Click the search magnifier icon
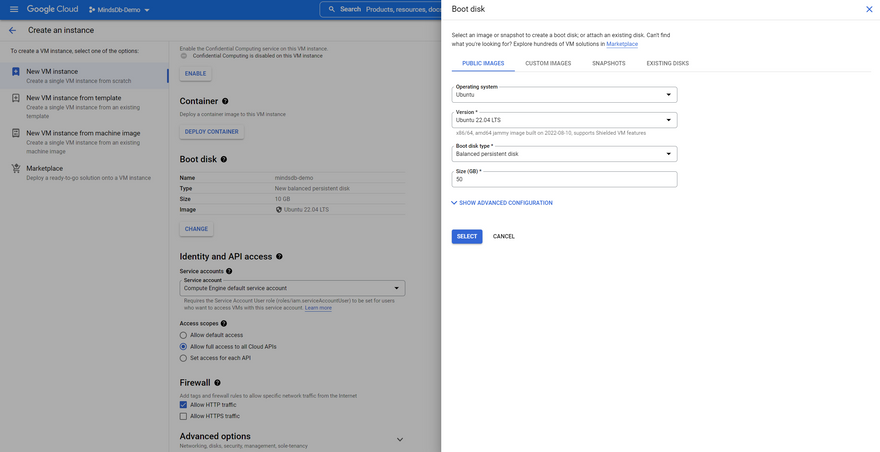 (332, 10)
